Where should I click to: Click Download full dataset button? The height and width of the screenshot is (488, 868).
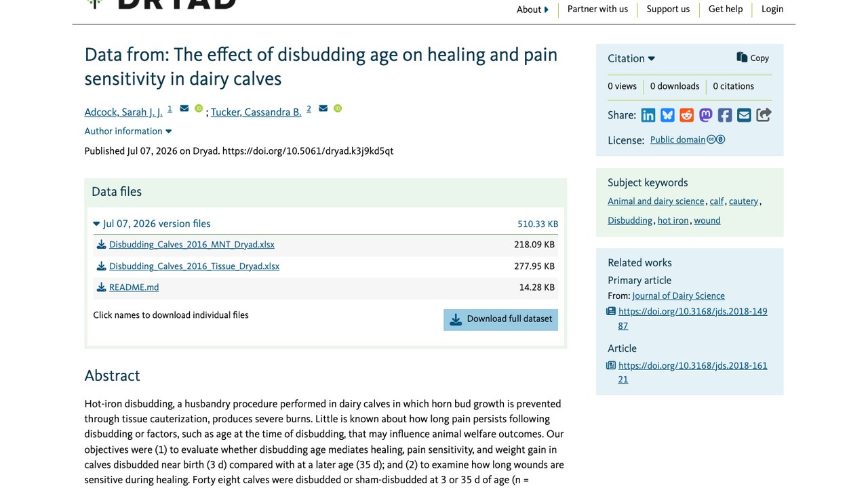[500, 319]
